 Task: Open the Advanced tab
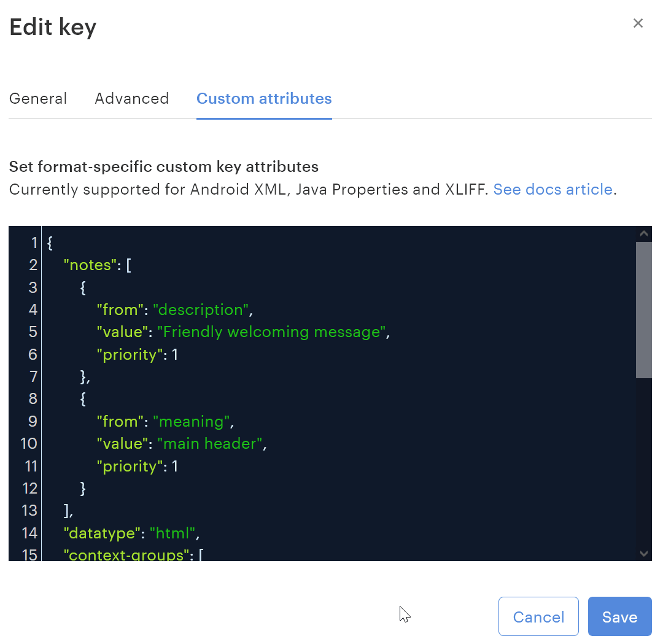[131, 99]
